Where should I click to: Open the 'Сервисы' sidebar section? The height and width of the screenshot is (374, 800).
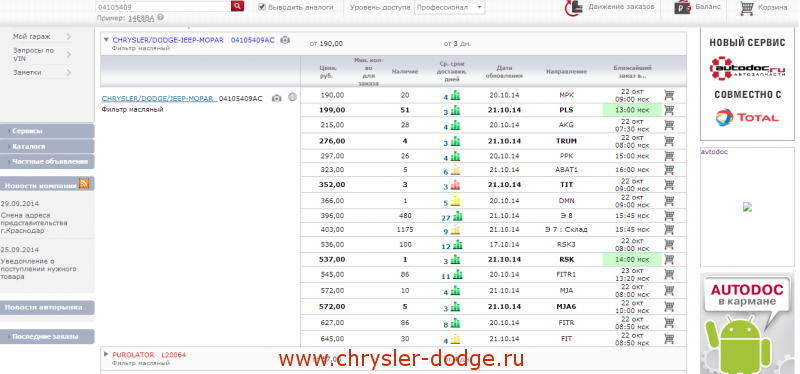(47, 131)
